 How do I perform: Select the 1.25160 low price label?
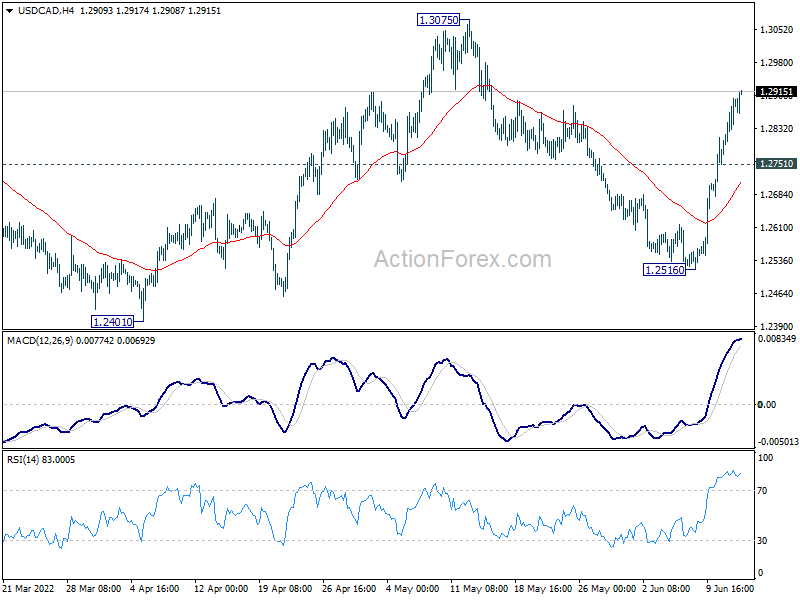click(664, 270)
